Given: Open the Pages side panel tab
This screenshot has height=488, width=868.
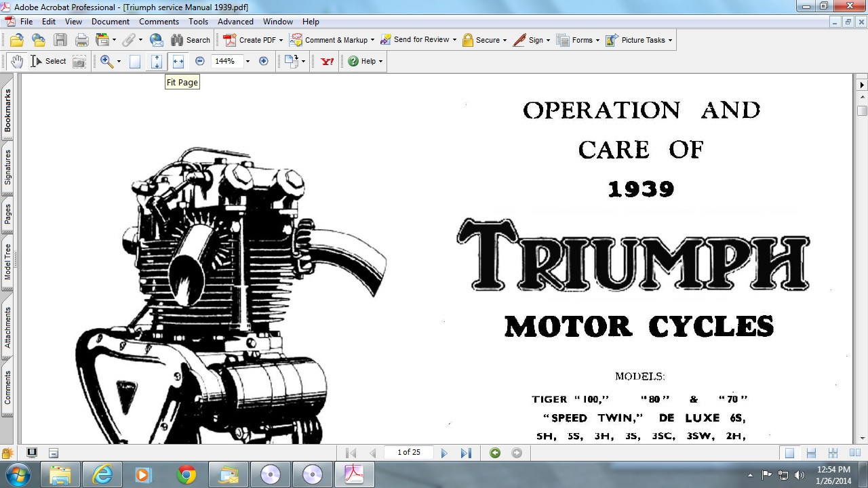Looking at the screenshot, I should [7, 214].
